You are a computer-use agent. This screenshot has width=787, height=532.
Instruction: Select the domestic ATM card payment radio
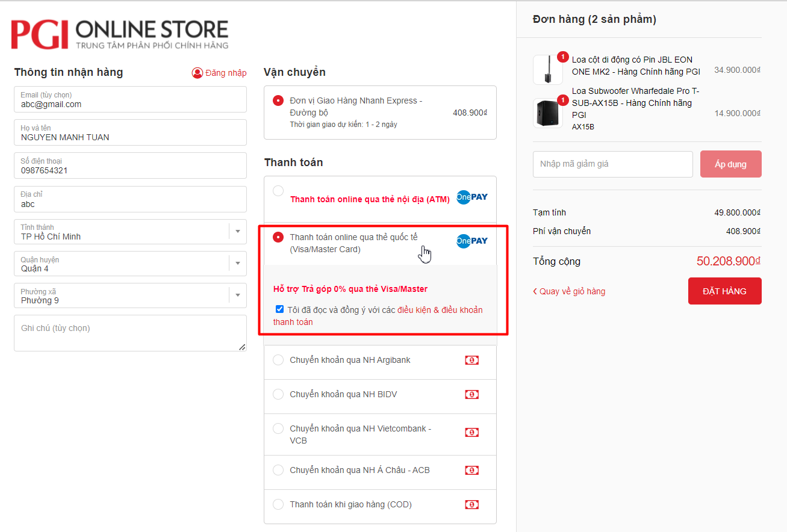point(278,191)
